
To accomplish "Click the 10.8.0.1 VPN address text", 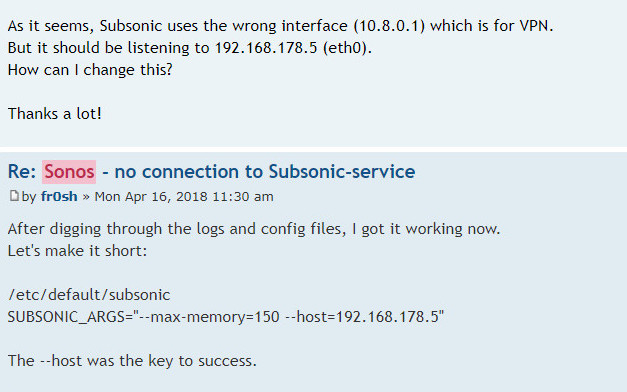I will point(389,26).
